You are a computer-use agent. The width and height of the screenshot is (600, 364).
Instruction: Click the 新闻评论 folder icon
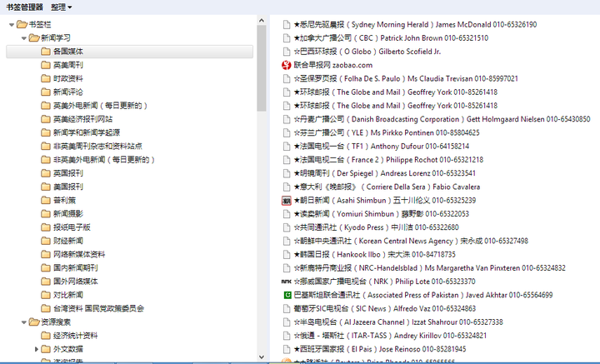(46, 92)
